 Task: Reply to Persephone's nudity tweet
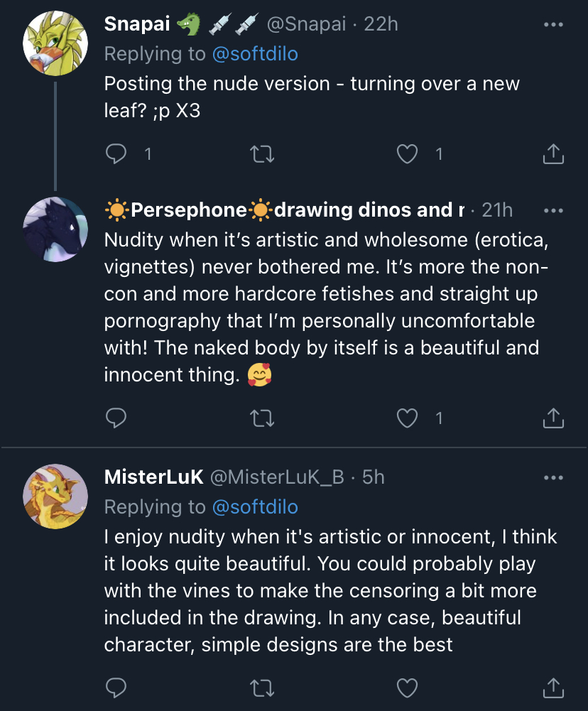(116, 418)
